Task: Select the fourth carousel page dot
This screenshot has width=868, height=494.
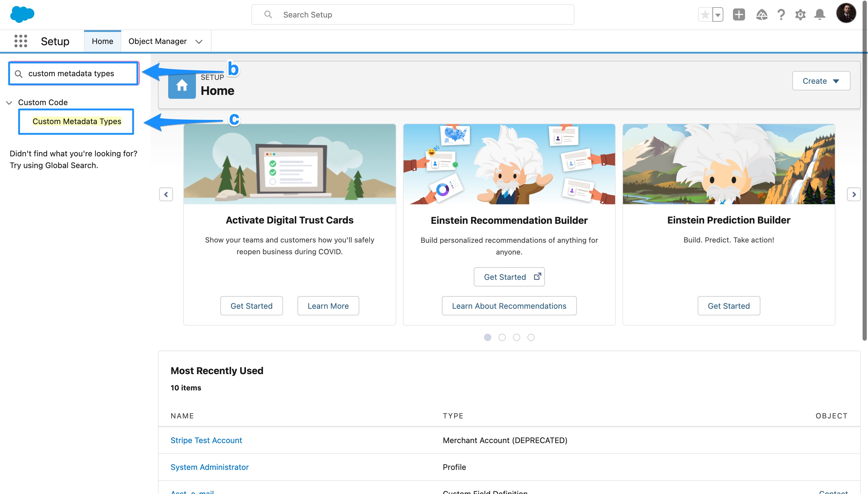Action: (x=531, y=337)
